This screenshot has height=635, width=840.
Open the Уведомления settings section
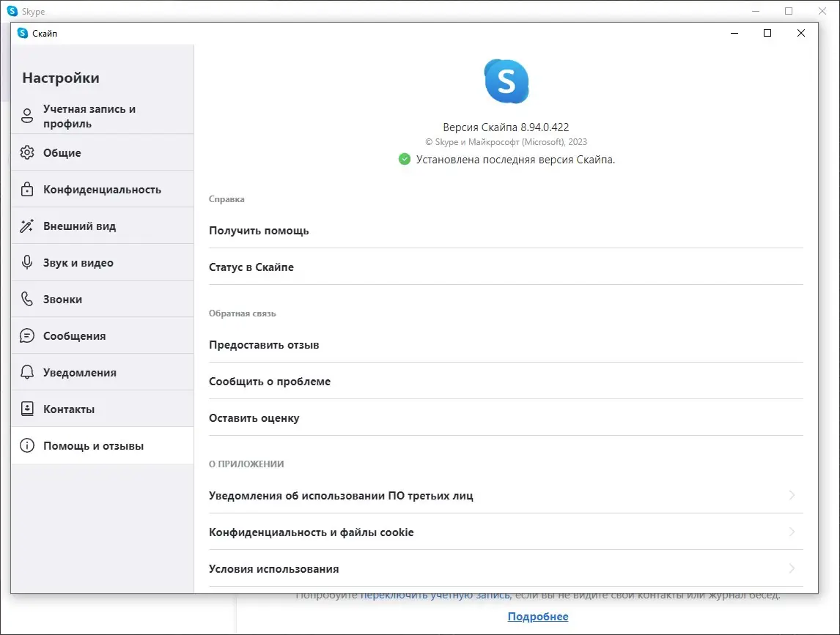(x=103, y=372)
